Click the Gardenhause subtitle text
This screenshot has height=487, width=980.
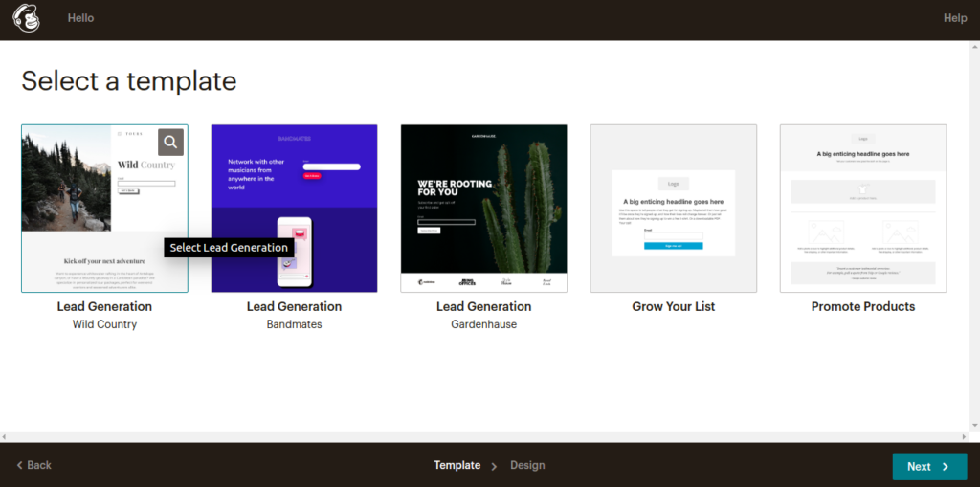tap(483, 324)
